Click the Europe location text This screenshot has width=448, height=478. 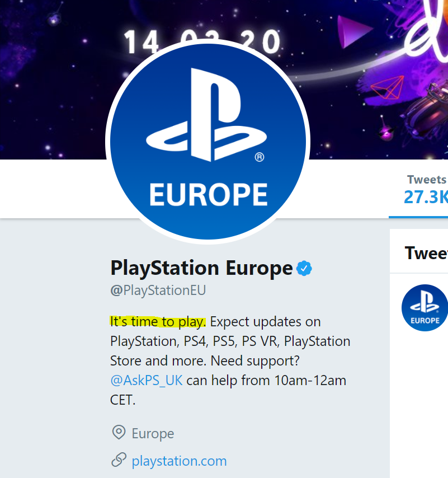(x=153, y=433)
